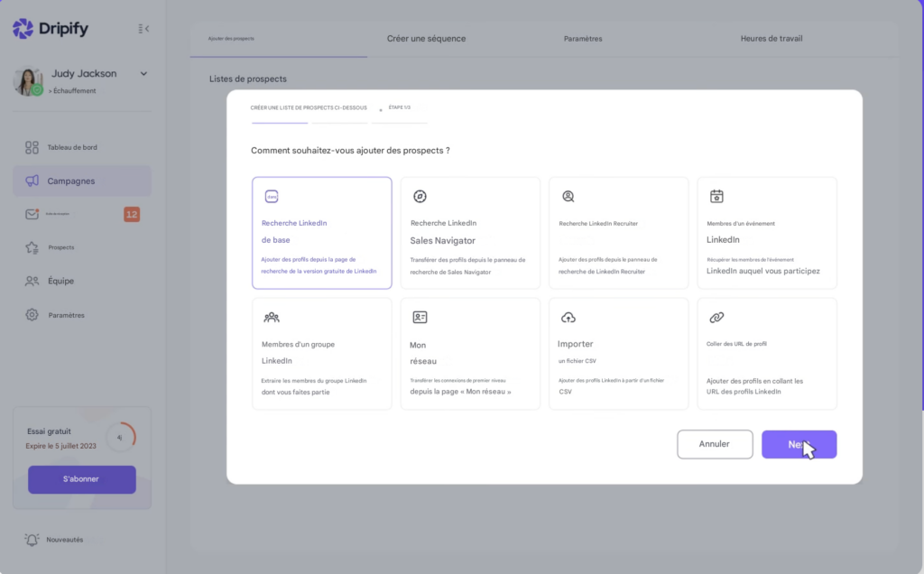This screenshot has width=924, height=574.
Task: Select Recherche LinkedIn de base option
Action: 322,233
